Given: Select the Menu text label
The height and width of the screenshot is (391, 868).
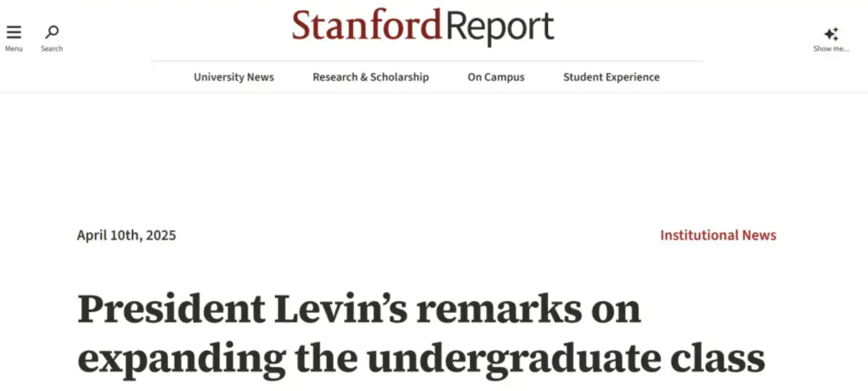Looking at the screenshot, I should (14, 49).
